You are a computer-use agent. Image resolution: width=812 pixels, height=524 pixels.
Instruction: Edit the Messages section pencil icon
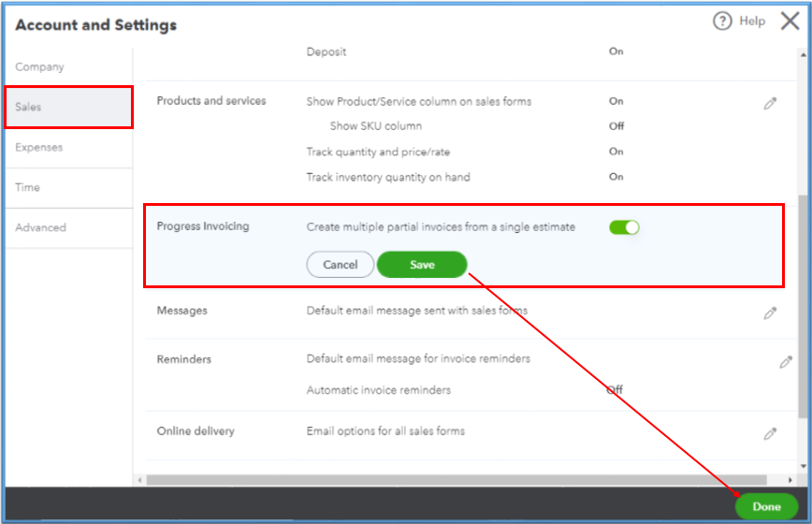[770, 313]
